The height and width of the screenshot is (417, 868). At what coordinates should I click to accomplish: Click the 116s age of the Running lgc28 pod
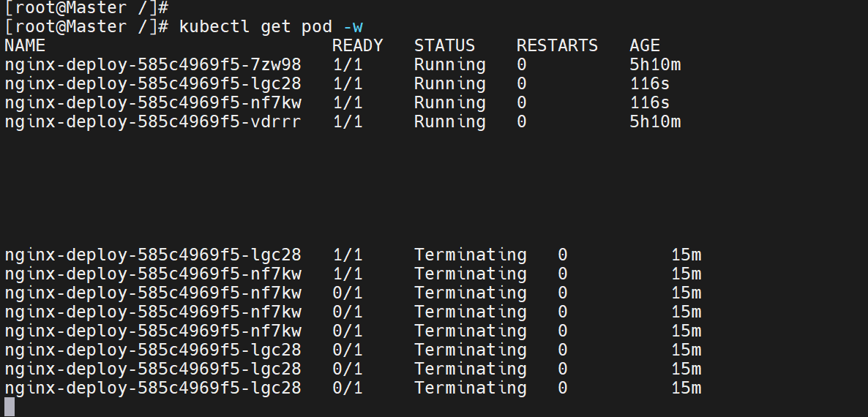pyautogui.click(x=649, y=83)
